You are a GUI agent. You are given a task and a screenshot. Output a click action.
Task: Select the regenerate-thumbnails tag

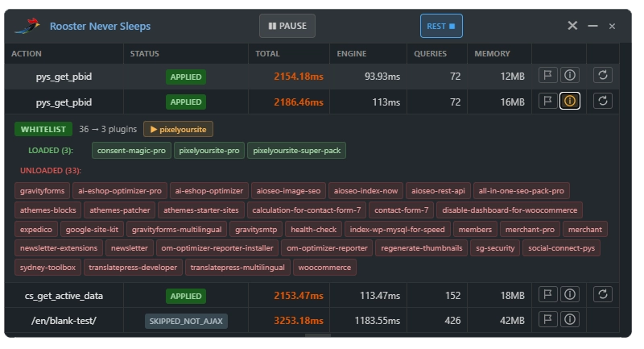[x=421, y=248]
